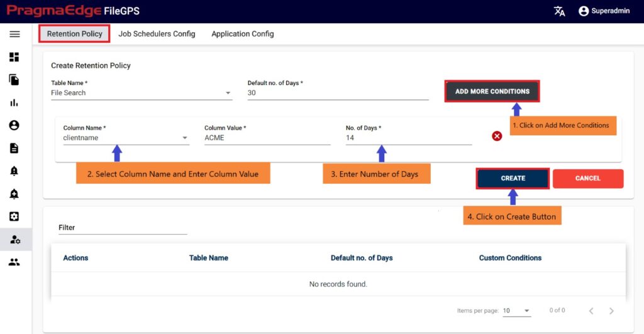Go to next page arrow
The width and height of the screenshot is (644, 334).
pos(611,311)
